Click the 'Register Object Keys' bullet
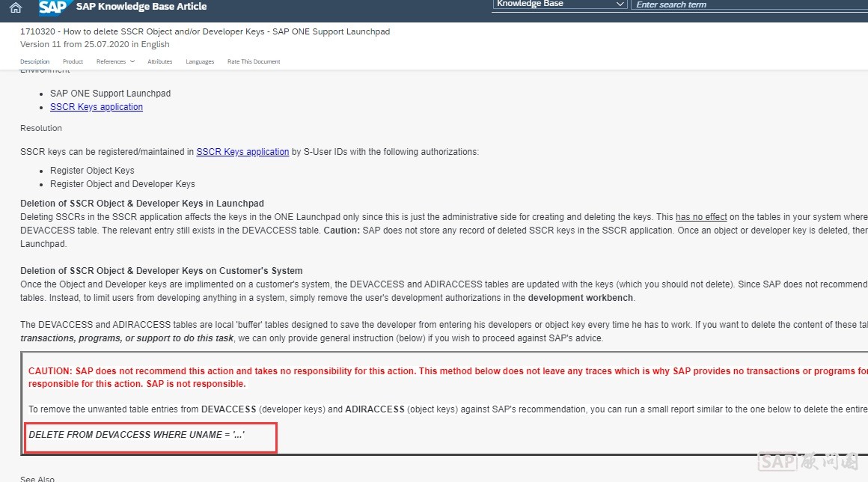The width and height of the screenshot is (868, 482). coord(92,171)
